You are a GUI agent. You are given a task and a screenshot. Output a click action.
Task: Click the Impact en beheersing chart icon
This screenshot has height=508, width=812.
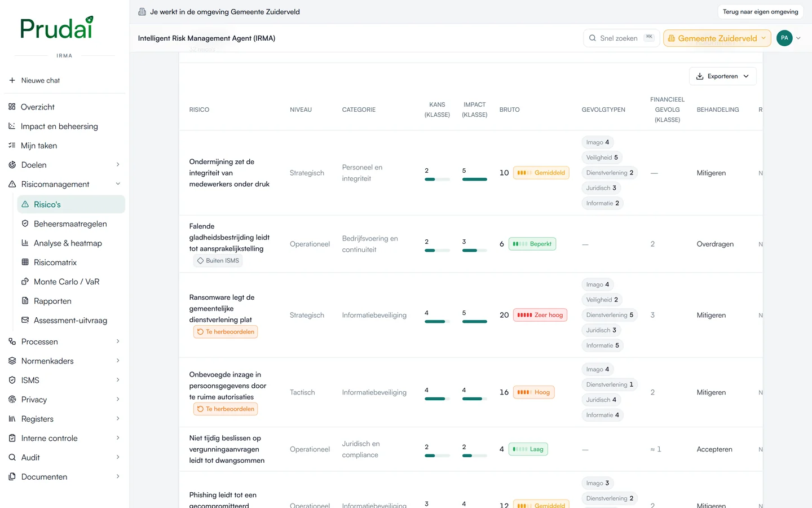[12, 126]
